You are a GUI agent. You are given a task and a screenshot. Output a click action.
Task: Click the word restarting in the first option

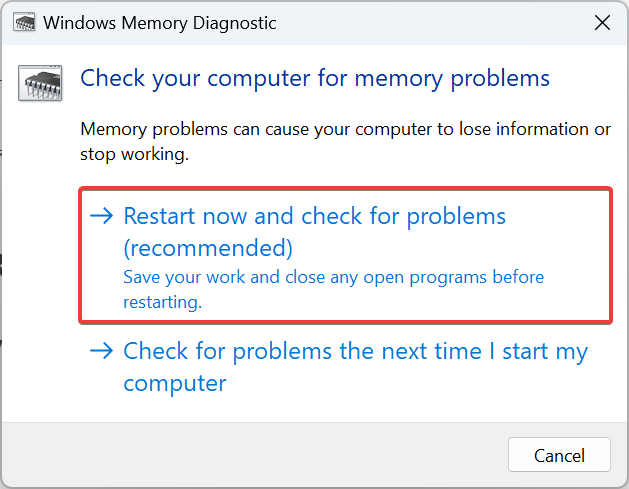coord(162,299)
